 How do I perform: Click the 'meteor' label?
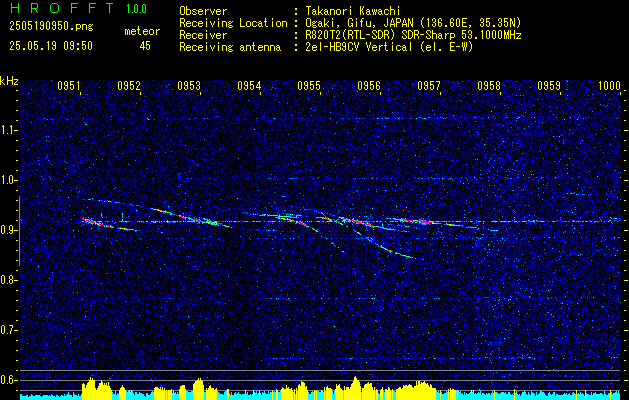click(x=142, y=31)
